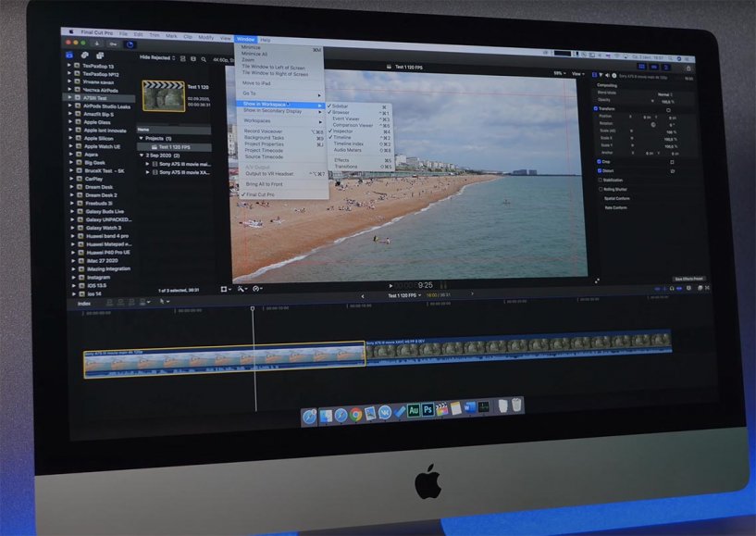This screenshot has height=536, width=756.
Task: Uncheck Inspector in Show in Workspace submenu
Action: coord(360,131)
